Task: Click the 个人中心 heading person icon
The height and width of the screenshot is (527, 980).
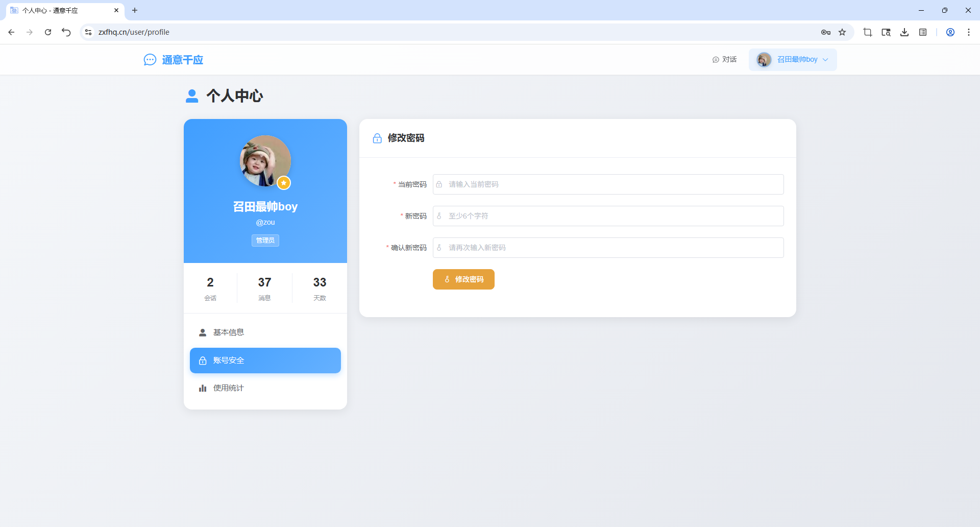Action: (x=192, y=96)
